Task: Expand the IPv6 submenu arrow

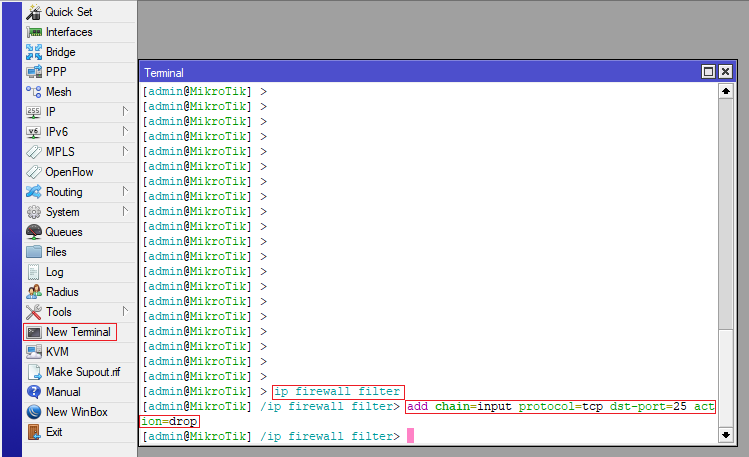Action: pos(125,131)
